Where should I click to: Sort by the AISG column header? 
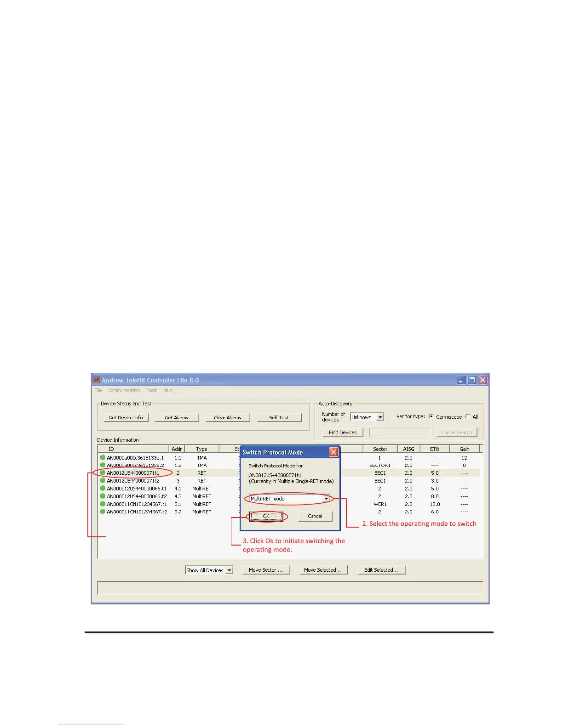click(408, 449)
